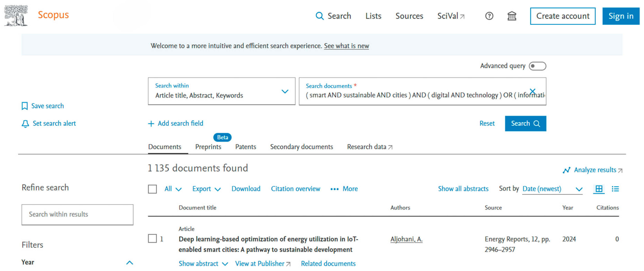The height and width of the screenshot is (271, 644).
Task: Open the Search within field dropdown
Action: pyautogui.click(x=221, y=91)
